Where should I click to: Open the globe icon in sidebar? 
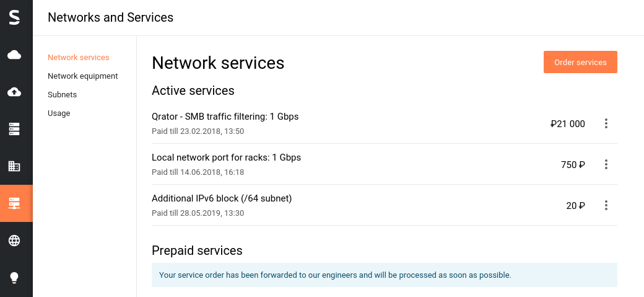pos(14,240)
